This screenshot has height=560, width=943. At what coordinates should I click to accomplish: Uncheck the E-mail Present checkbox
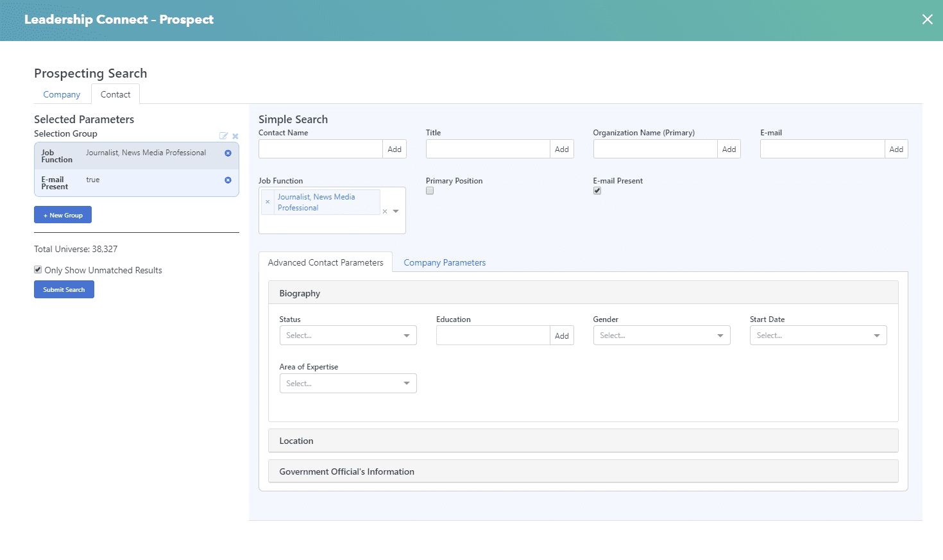pos(597,191)
